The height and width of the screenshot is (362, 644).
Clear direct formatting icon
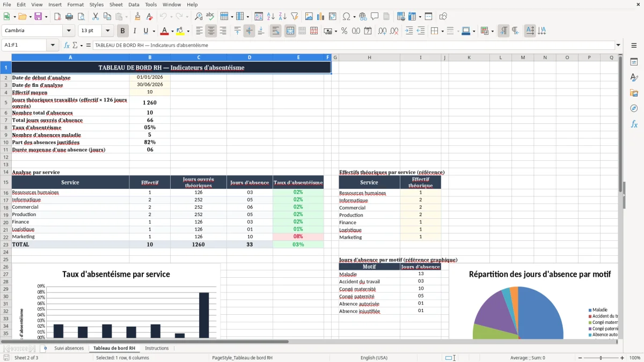149,17
